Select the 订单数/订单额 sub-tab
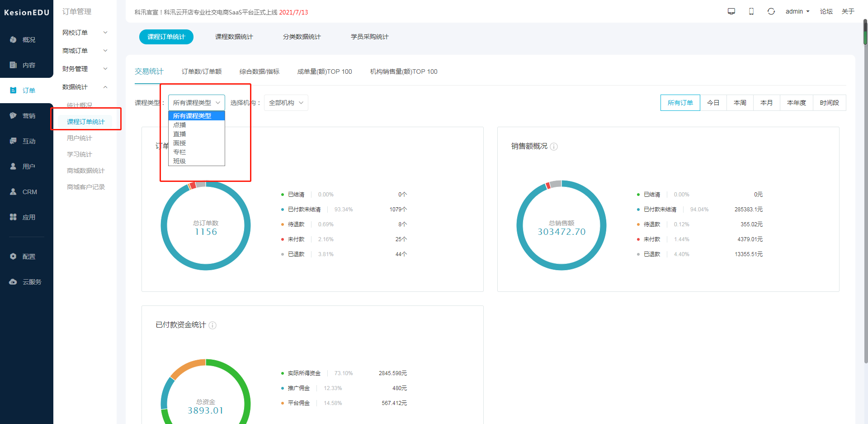Viewport: 868px width, 424px height. 202,71
